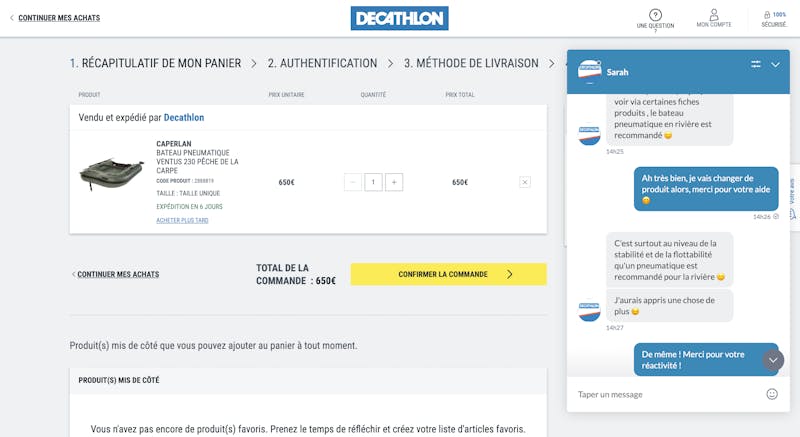The image size is (800, 437).
Task: Open the 'Une question' help icon
Action: coord(655,15)
